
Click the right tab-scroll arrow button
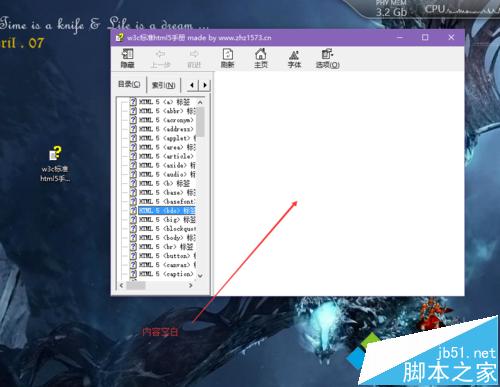pos(204,85)
